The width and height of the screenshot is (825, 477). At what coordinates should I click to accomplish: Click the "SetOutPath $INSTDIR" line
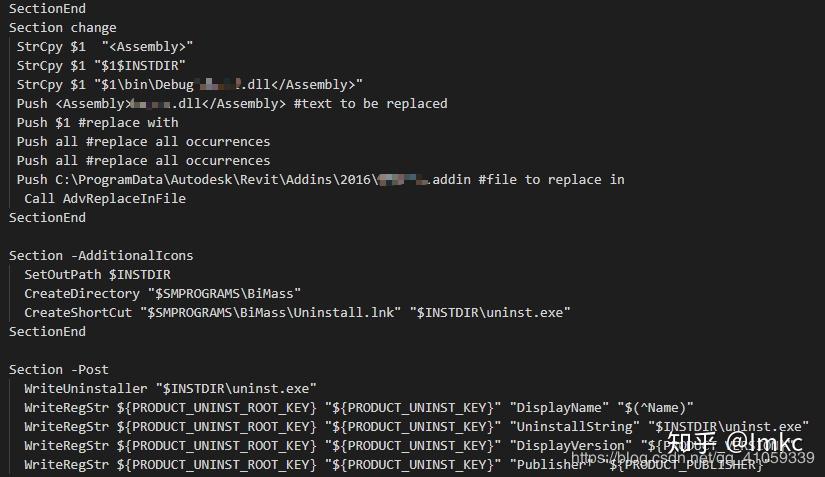97,274
